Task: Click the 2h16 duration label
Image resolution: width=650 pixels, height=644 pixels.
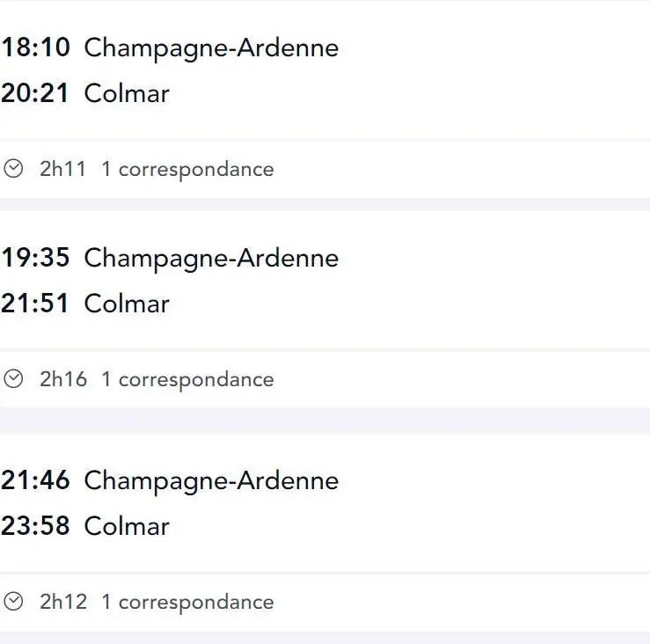Action: pyautogui.click(x=63, y=379)
